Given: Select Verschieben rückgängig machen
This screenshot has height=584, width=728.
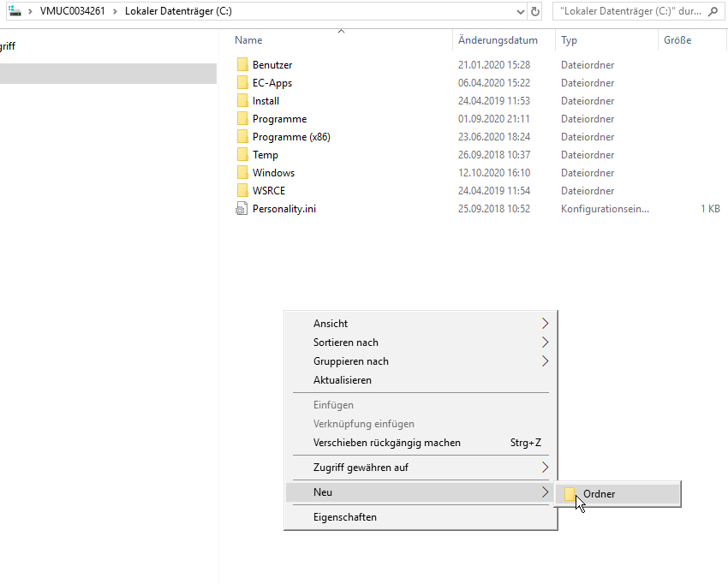Looking at the screenshot, I should coord(421,443).
